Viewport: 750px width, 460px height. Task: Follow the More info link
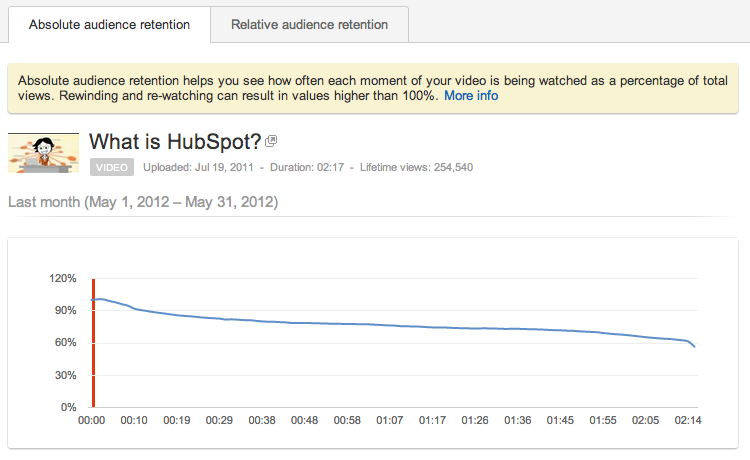pyautogui.click(x=471, y=96)
